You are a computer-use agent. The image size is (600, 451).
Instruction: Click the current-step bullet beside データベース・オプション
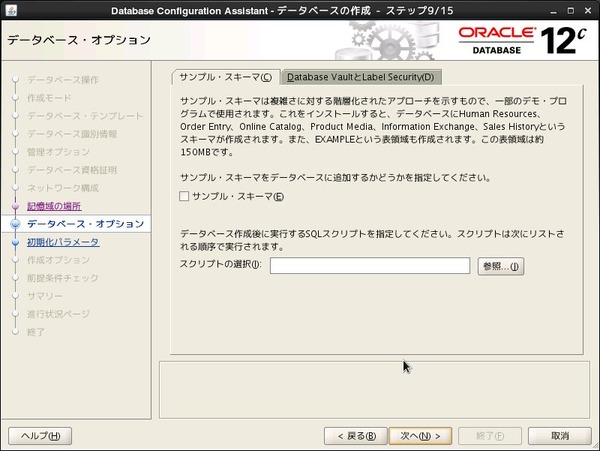15,224
